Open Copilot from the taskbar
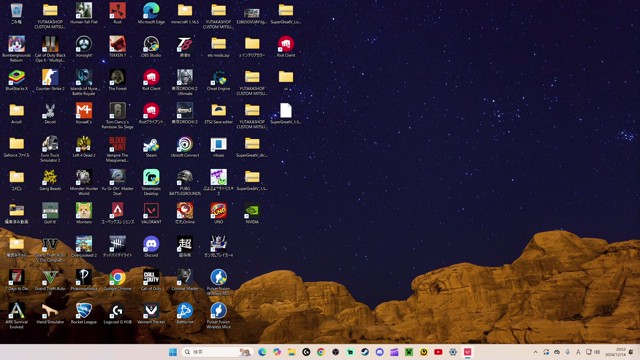This screenshot has width=640, height=360. tap(277, 352)
